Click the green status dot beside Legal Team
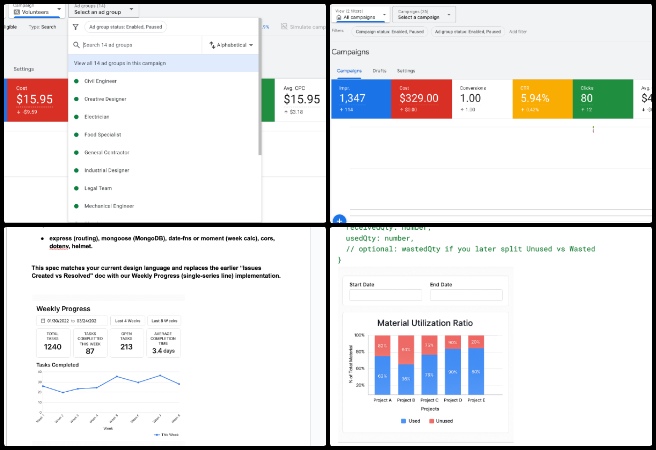Screen dimensions: 656x450 77,188
